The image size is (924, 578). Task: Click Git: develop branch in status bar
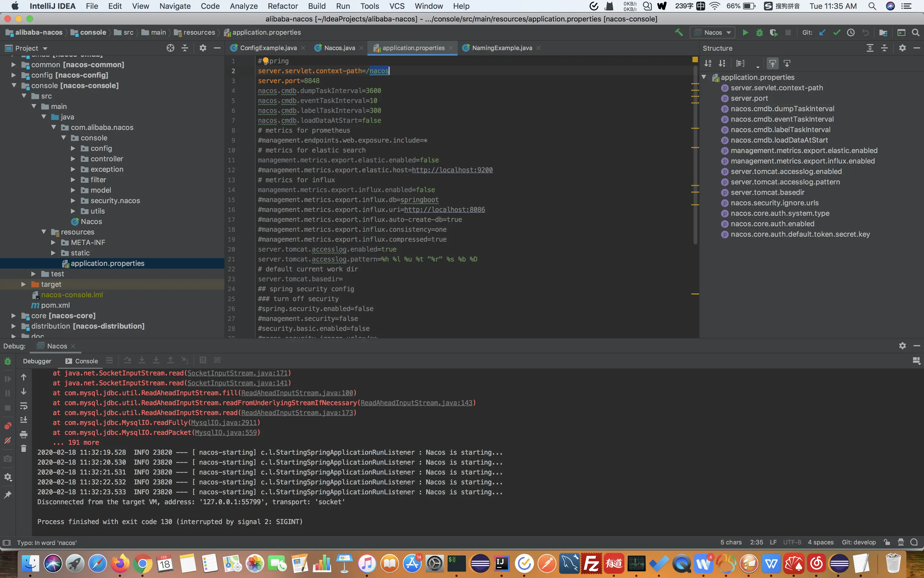pyautogui.click(x=858, y=542)
